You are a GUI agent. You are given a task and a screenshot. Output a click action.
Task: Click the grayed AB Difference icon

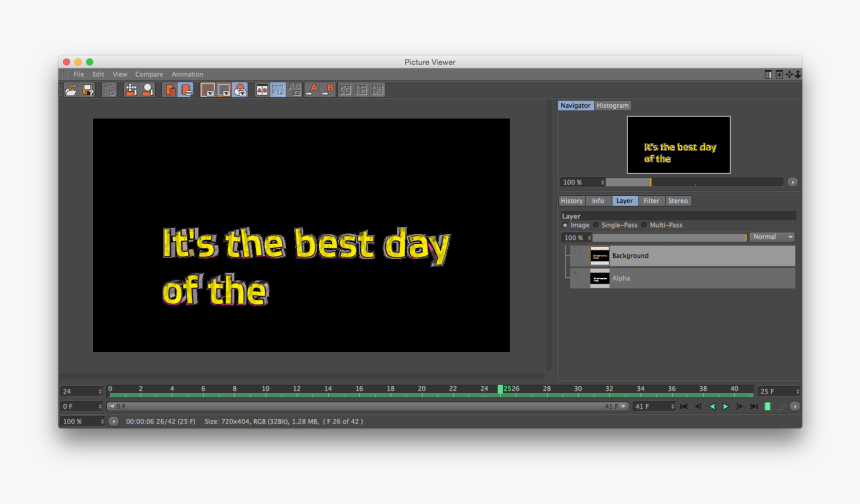[294, 90]
